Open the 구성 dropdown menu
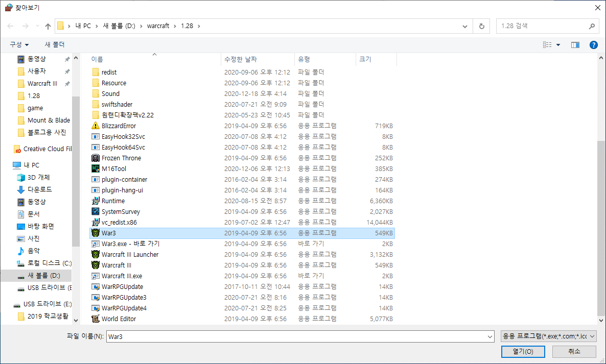The image size is (606, 364). tap(19, 45)
